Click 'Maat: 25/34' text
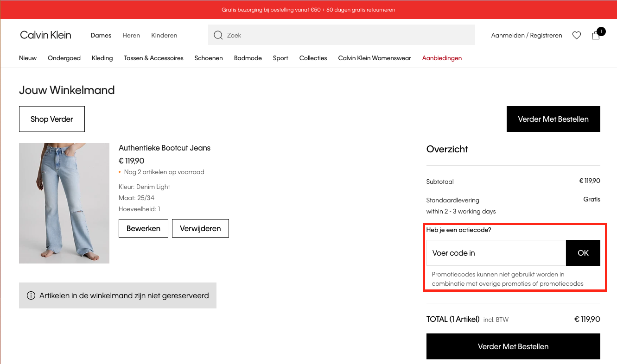Viewport: 617px width, 364px height. [x=136, y=198]
